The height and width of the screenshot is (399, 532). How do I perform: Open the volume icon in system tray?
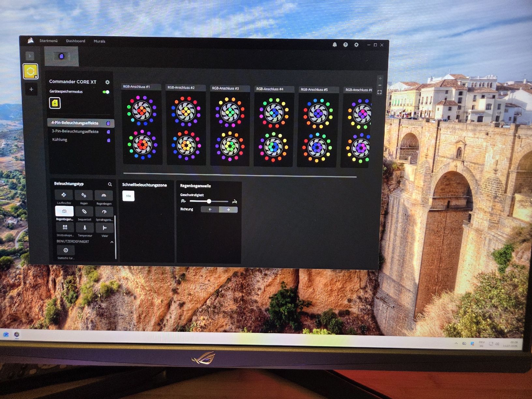(x=497, y=344)
